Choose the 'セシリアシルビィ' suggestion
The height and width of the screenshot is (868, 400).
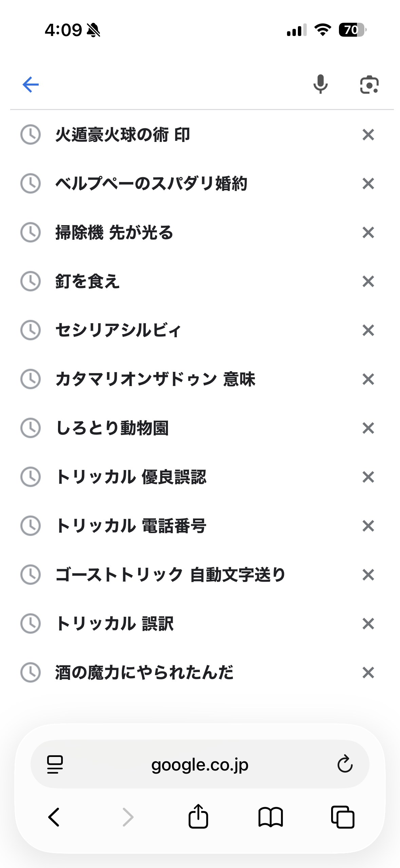(x=118, y=330)
